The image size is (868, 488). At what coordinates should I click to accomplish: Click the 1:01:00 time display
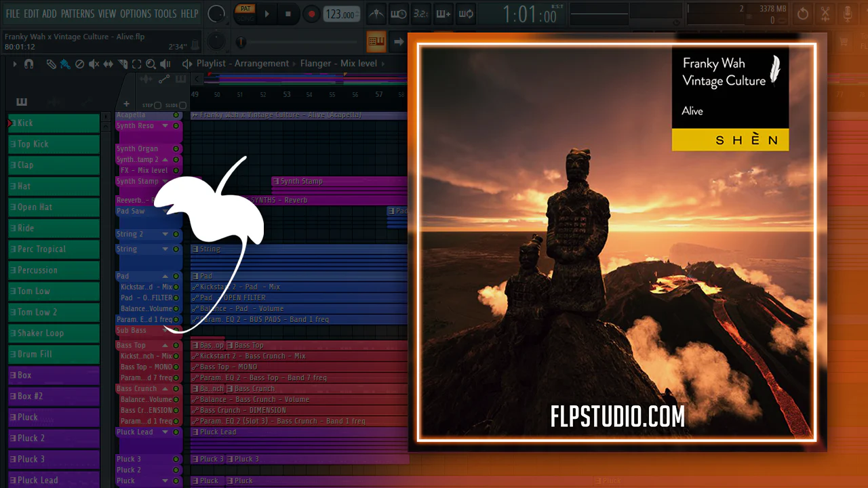(529, 14)
